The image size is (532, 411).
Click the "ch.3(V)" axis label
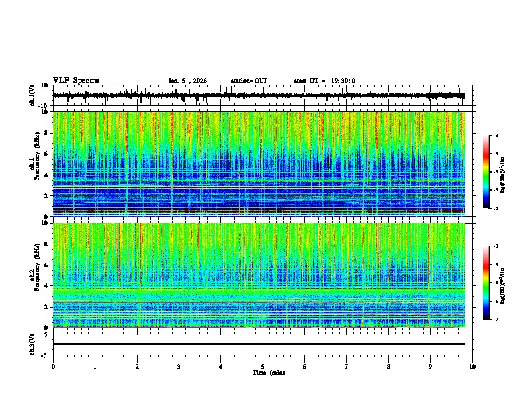tap(32, 345)
